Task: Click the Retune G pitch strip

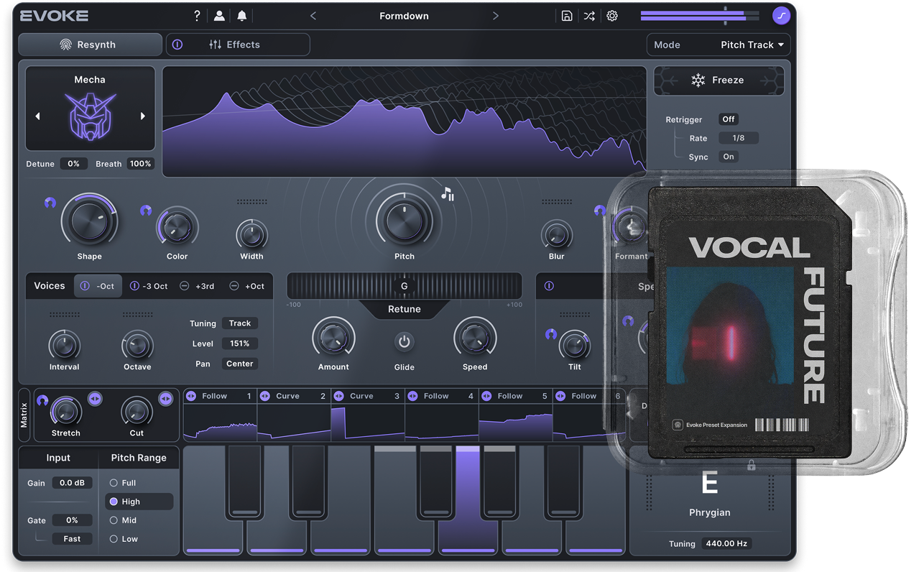Action: pyautogui.click(x=405, y=286)
